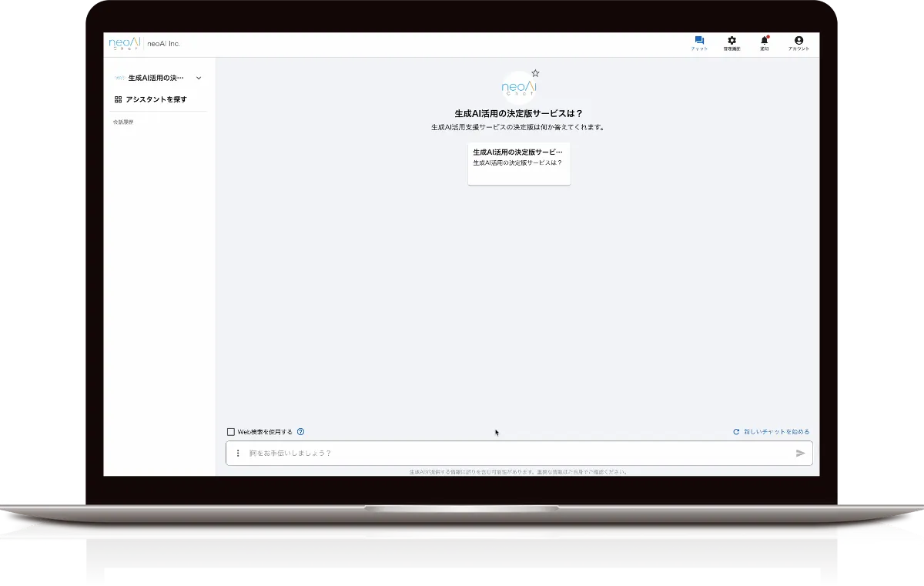
Task: Click the アシスタントを探す grid icon
Action: [117, 99]
